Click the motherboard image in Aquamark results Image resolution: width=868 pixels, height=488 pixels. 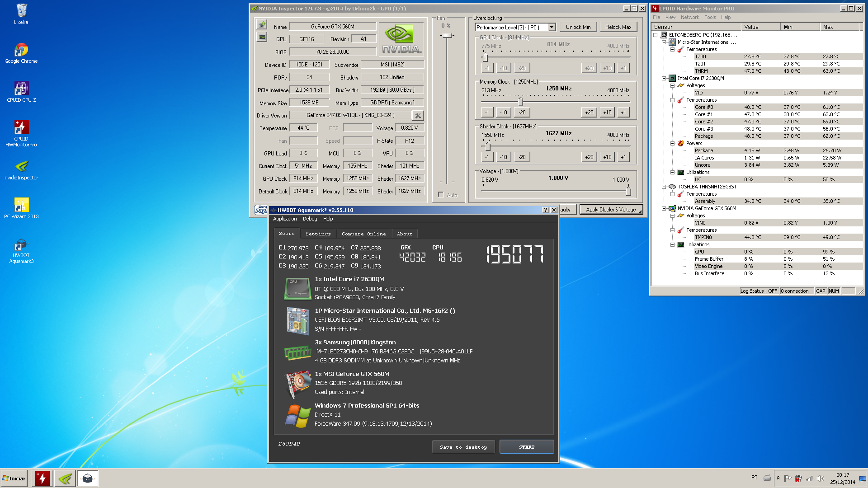[297, 320]
